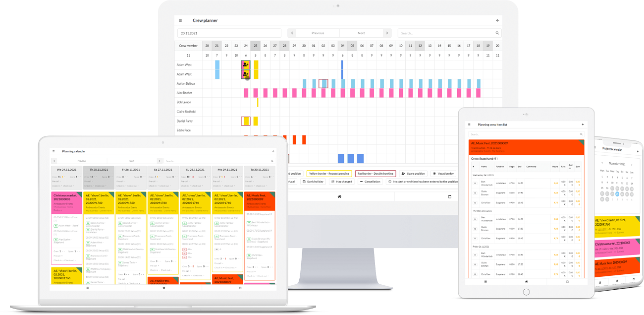
Task: Open the Planning calendar hamburger menu
Action: (53, 151)
